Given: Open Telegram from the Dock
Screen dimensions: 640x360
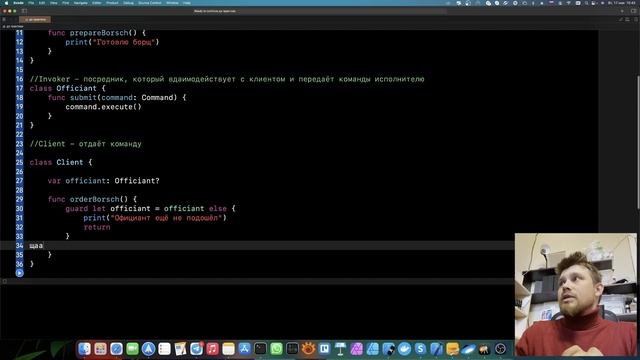Looking at the screenshot, I should pos(196,349).
